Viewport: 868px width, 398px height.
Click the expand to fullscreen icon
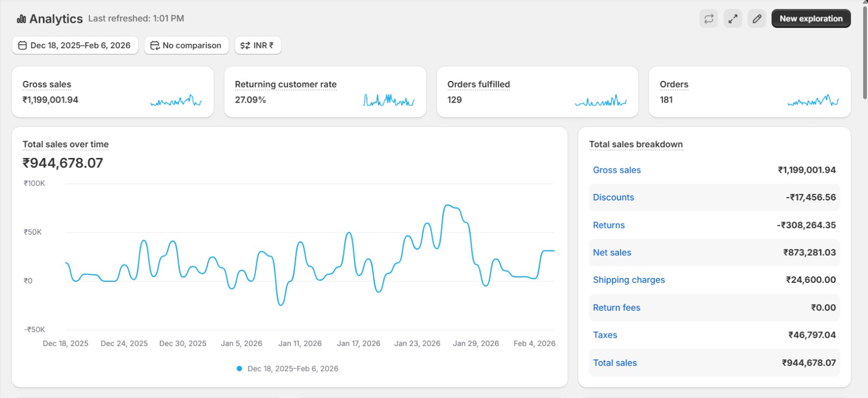[732, 18]
